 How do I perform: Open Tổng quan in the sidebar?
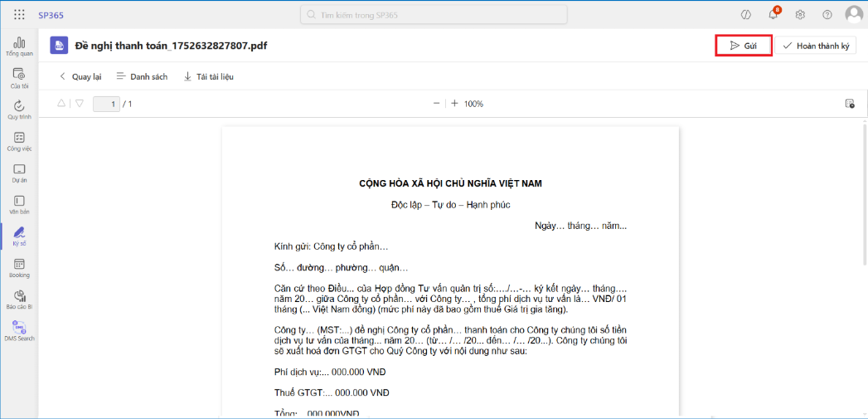click(18, 46)
